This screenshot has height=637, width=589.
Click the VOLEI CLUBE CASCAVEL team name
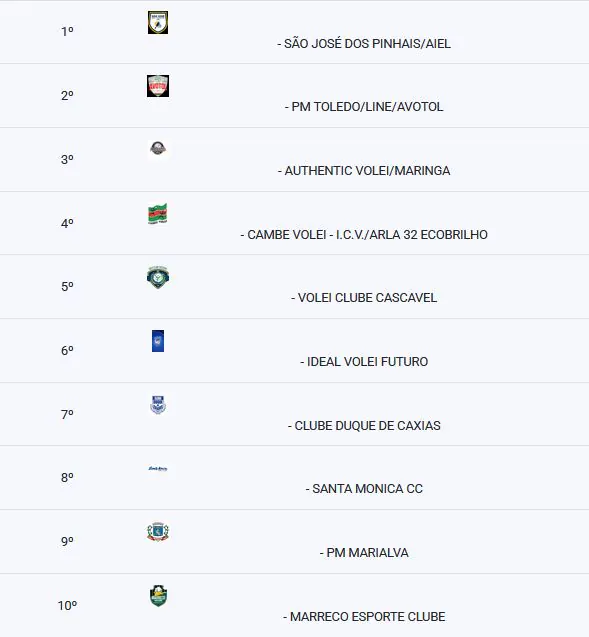364,298
